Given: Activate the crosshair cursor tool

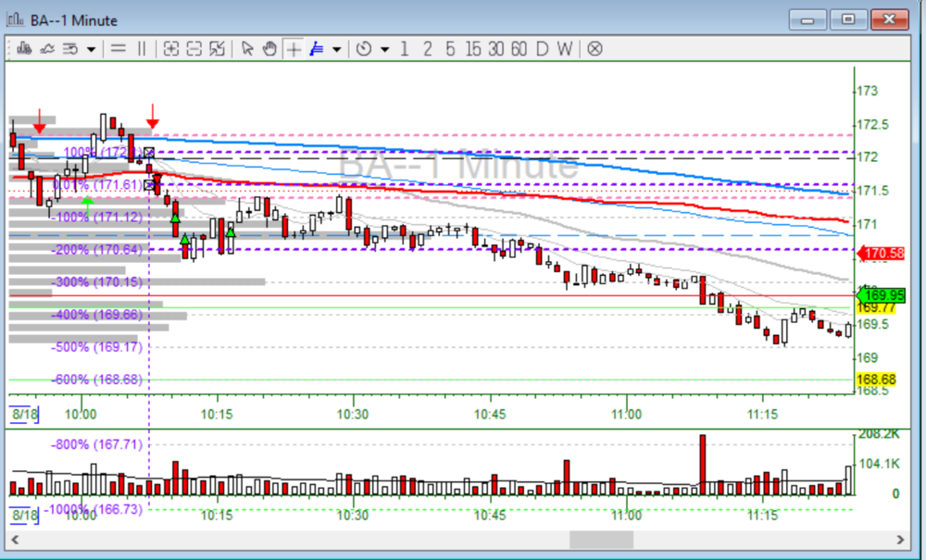Looking at the screenshot, I should pos(293,49).
